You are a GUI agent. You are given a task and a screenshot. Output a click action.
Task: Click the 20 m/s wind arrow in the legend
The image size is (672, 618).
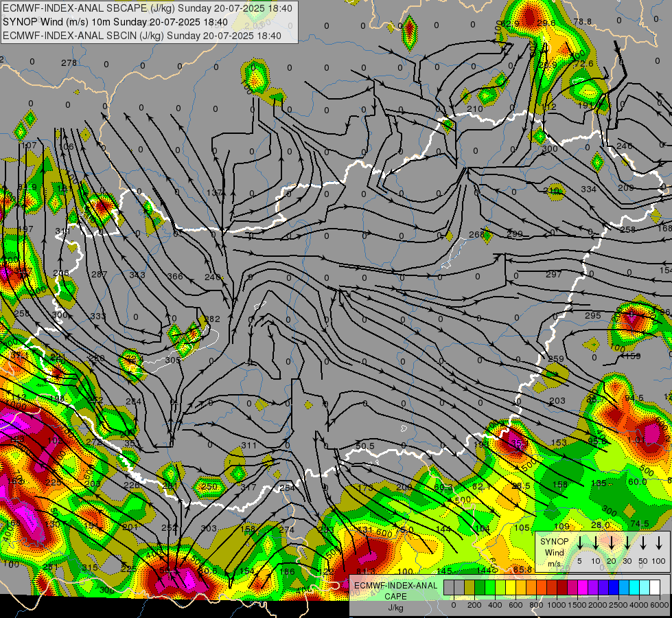click(x=611, y=543)
